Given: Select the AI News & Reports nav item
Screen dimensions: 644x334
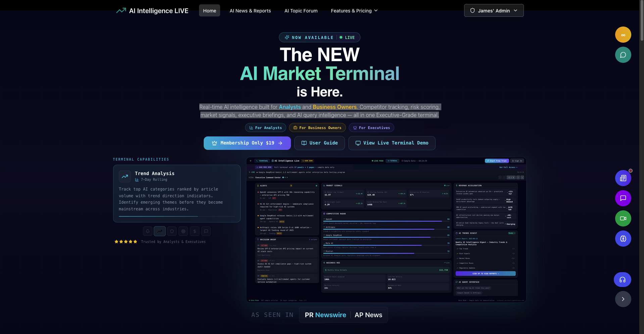Looking at the screenshot, I should (250, 10).
